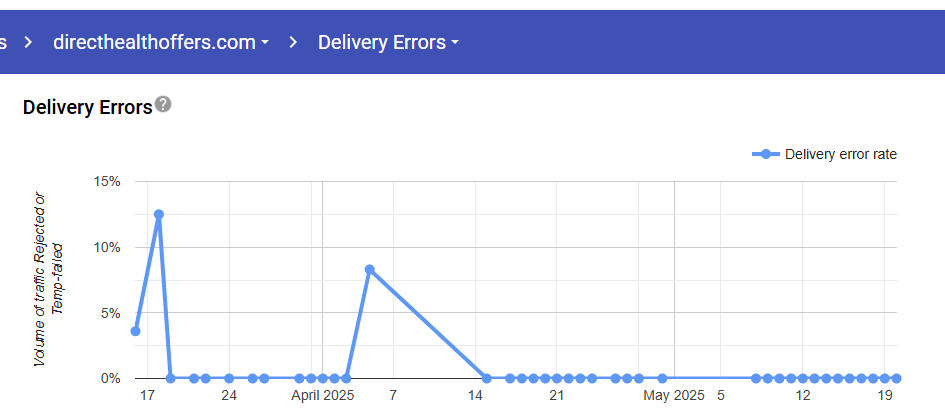Screen dimensions: 945x418
Task: Click the 15% y-axis label
Action: (107, 181)
